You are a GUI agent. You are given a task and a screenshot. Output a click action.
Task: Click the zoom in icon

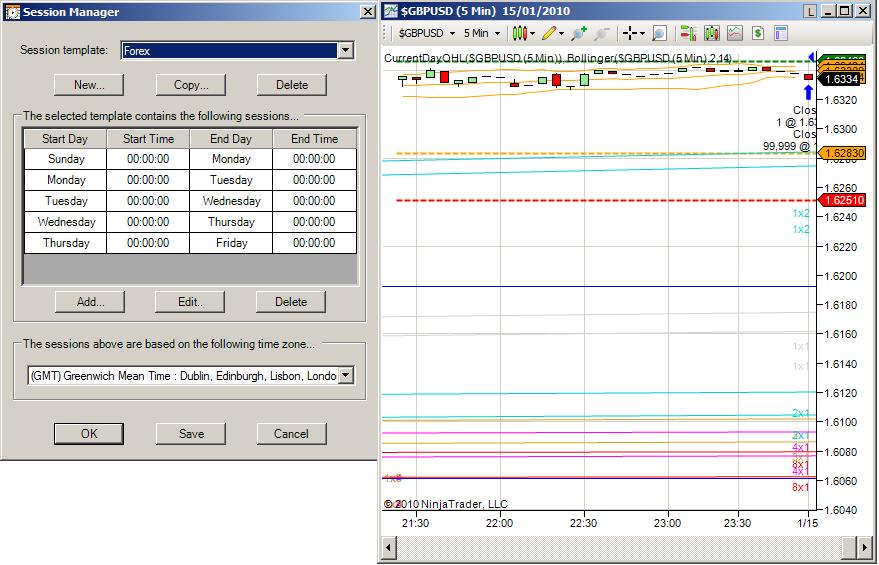[577, 33]
